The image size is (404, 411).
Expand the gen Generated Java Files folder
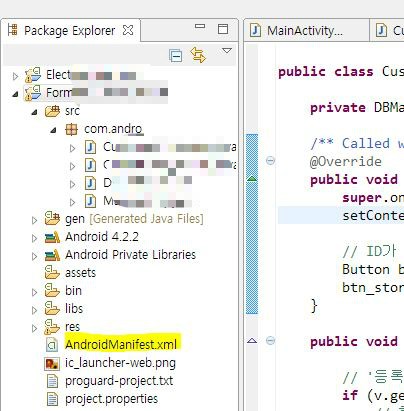click(x=34, y=220)
